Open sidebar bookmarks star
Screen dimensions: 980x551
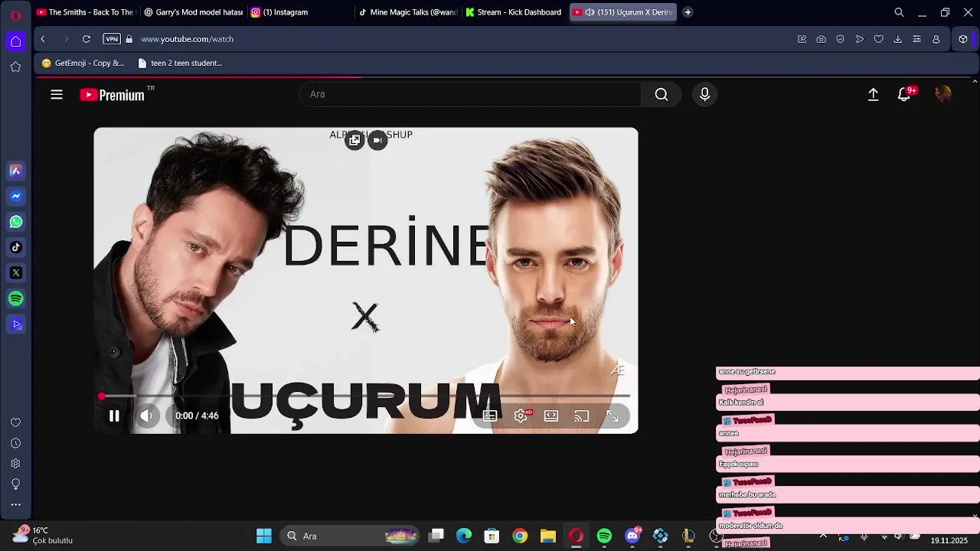coord(15,67)
